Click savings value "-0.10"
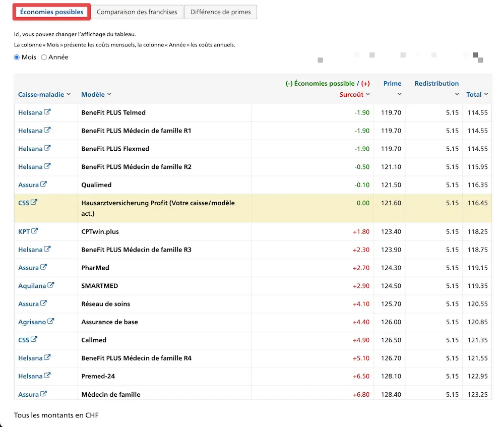The image size is (504, 427). pyautogui.click(x=362, y=185)
